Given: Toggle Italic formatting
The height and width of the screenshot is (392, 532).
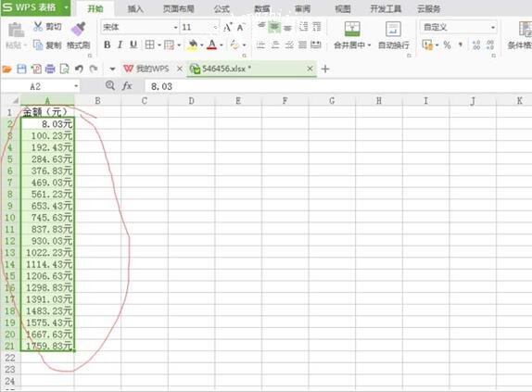Looking at the screenshot, I should pyautogui.click(x=120, y=44).
